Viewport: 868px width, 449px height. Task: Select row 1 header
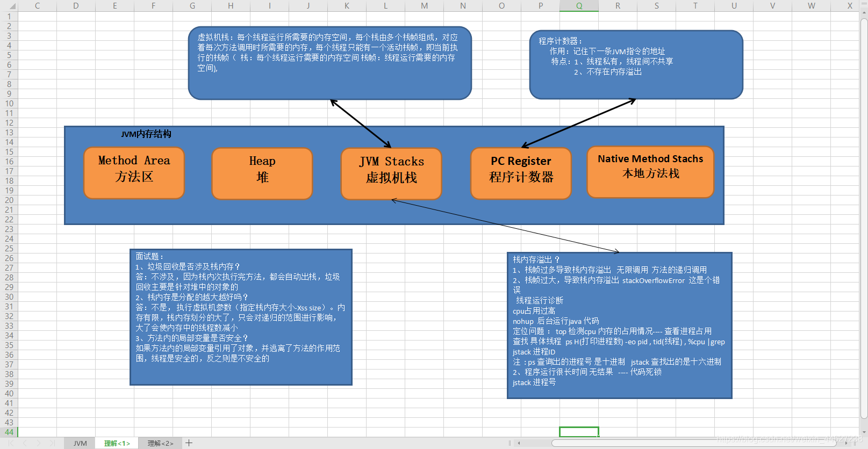[x=9, y=17]
